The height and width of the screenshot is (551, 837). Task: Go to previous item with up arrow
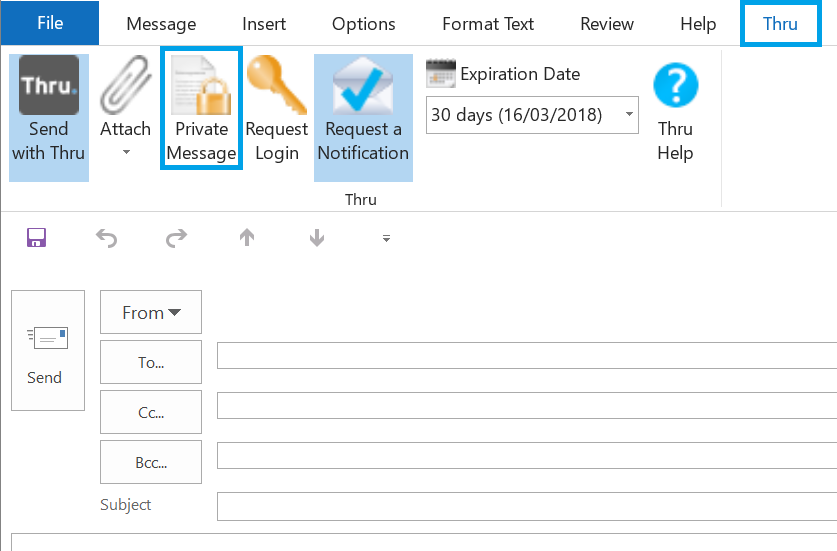247,238
